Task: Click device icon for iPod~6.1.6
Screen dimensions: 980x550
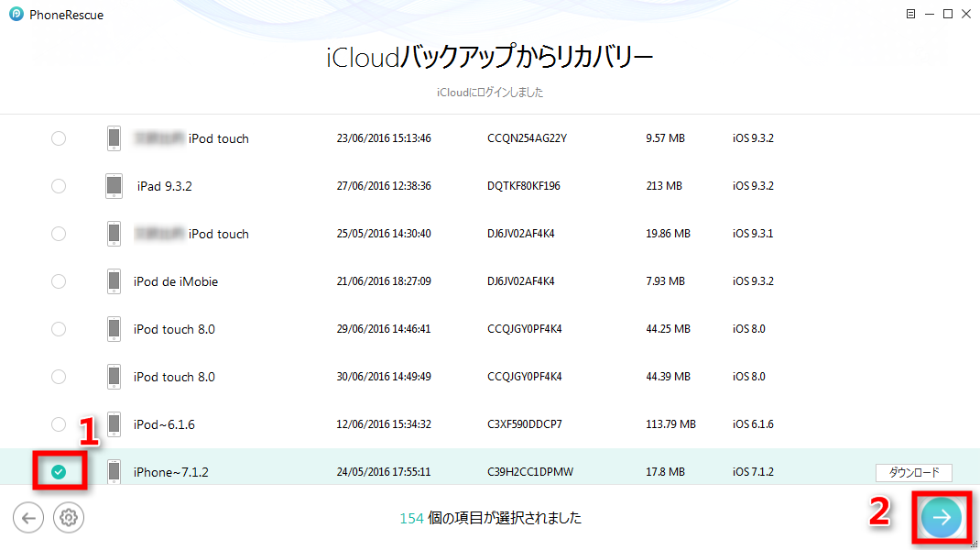Action: coord(114,424)
